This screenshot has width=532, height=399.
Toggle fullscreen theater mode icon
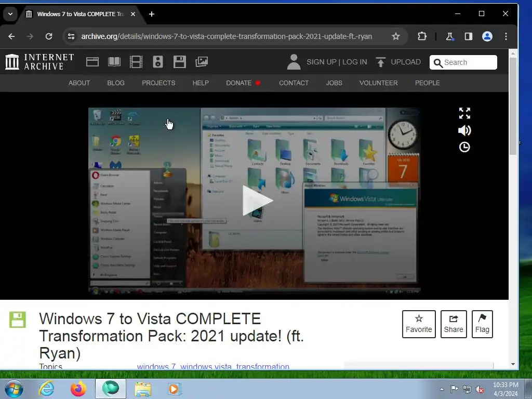click(464, 113)
